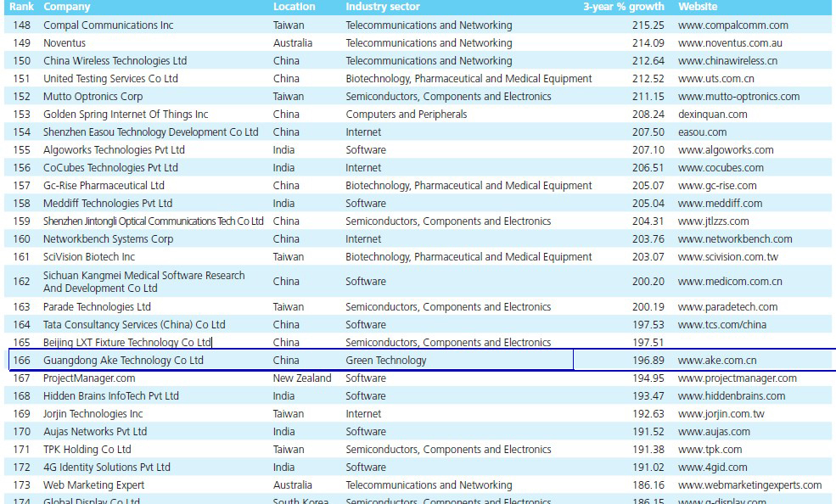The width and height of the screenshot is (836, 504).
Task: Click the 3-year % growth header
Action: tap(623, 7)
